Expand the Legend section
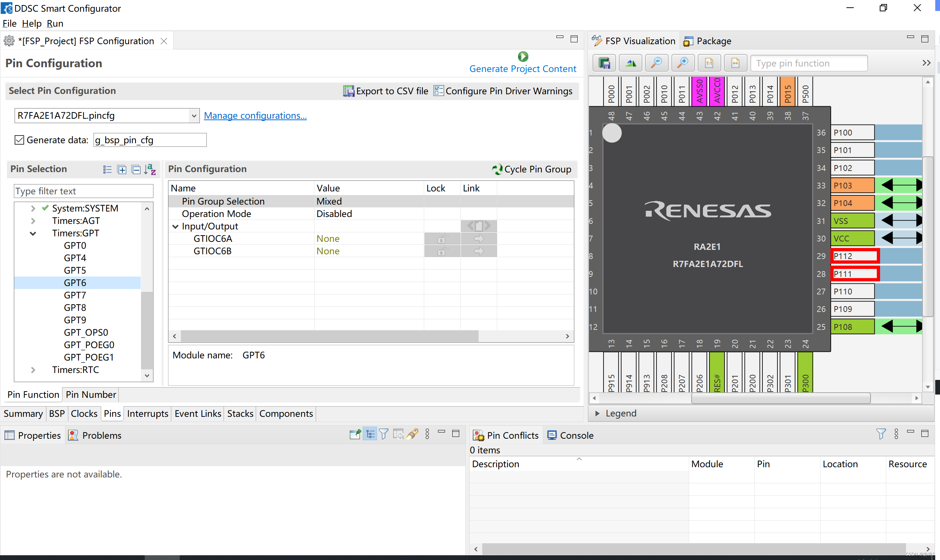940x560 pixels. (597, 413)
